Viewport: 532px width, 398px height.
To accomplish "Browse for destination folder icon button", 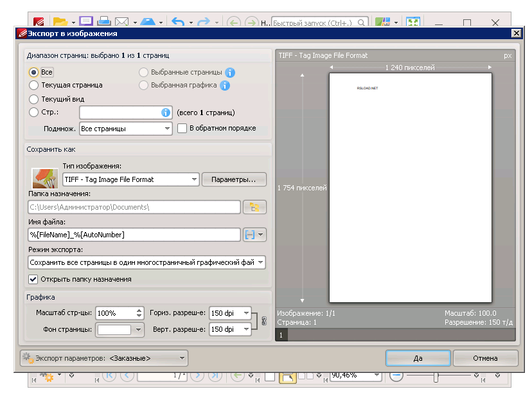I will tap(254, 207).
